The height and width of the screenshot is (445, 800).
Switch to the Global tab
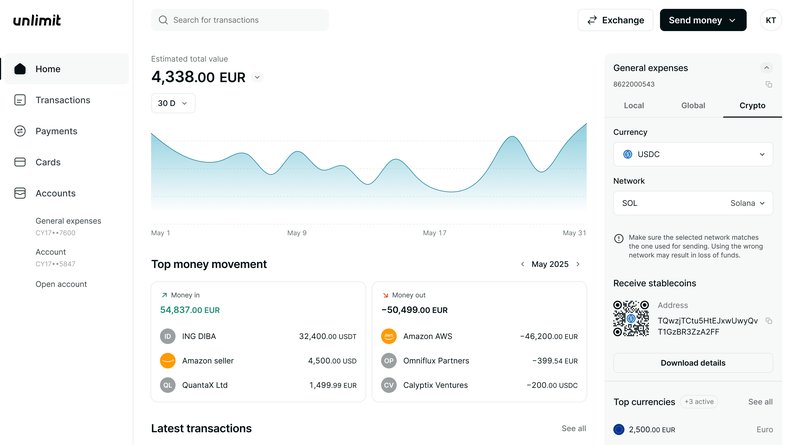[x=693, y=106]
